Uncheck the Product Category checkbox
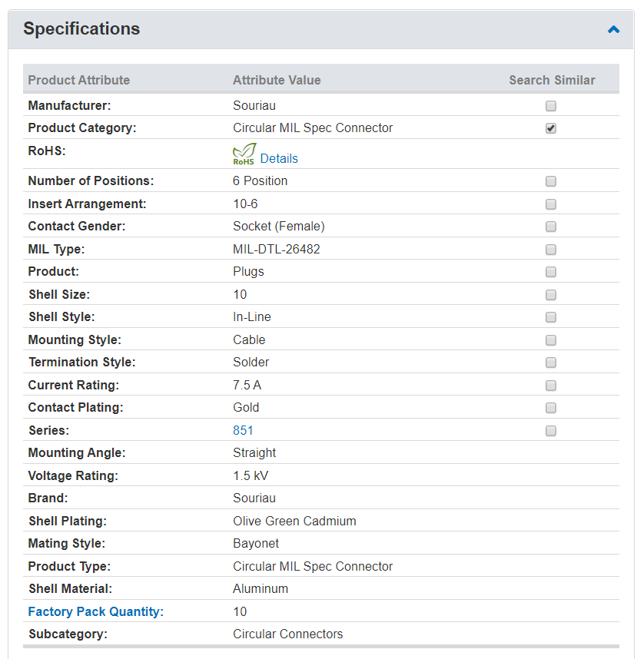The height and width of the screenshot is (659, 644). point(550,128)
